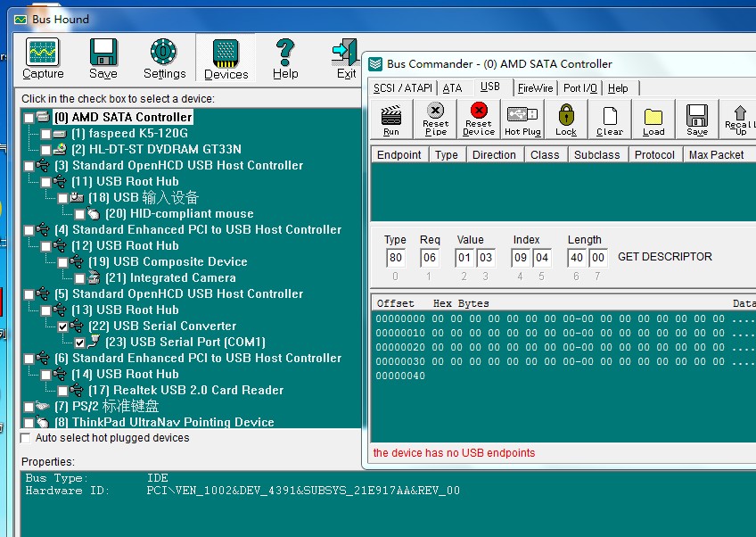
Task: Open the FireWire tab
Action: [535, 88]
